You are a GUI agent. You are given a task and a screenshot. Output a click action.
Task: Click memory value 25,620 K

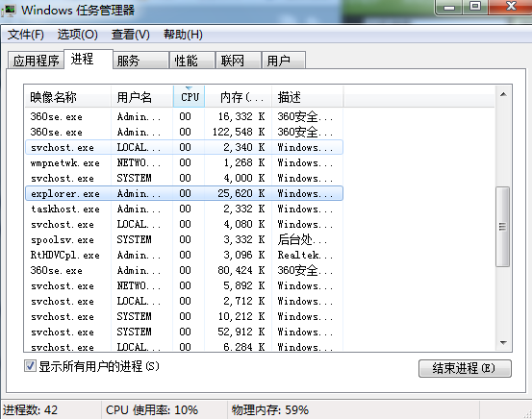pyautogui.click(x=241, y=193)
